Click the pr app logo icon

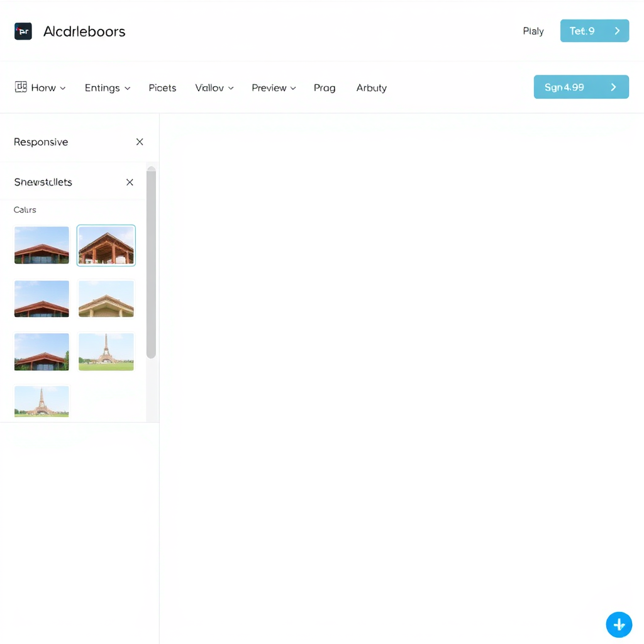(23, 31)
